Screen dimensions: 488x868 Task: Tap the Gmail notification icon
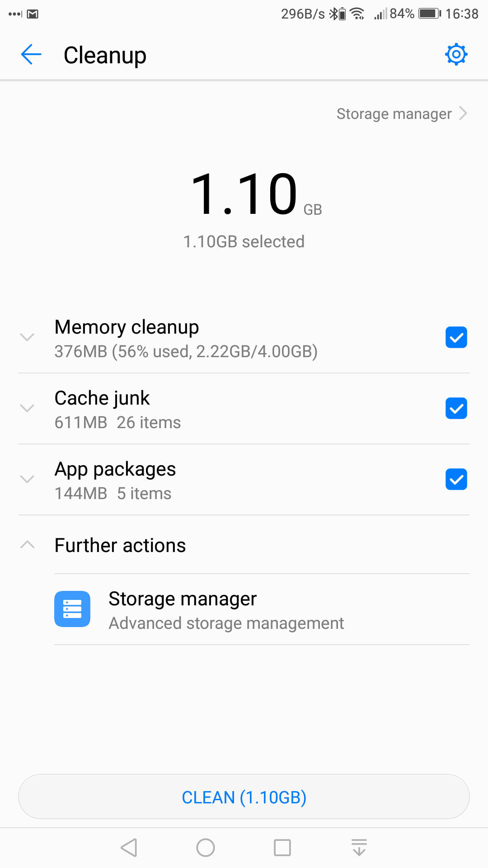pyautogui.click(x=33, y=14)
